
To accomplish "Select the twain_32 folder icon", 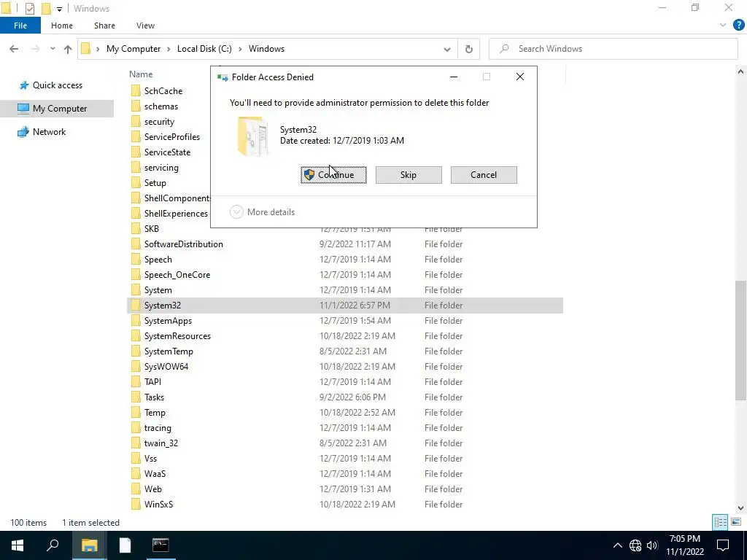I will (136, 443).
